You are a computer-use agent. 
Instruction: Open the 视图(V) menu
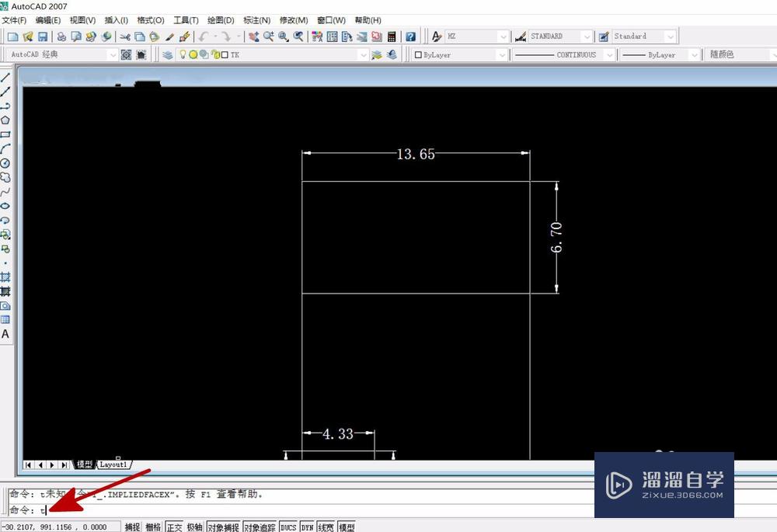82,20
